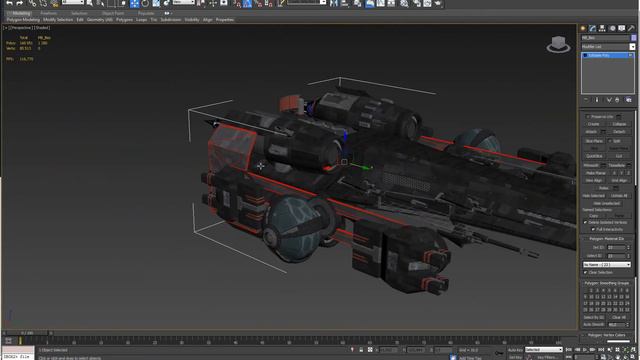Toggle the Split checkbox
640x360 pixels.
[610, 141]
